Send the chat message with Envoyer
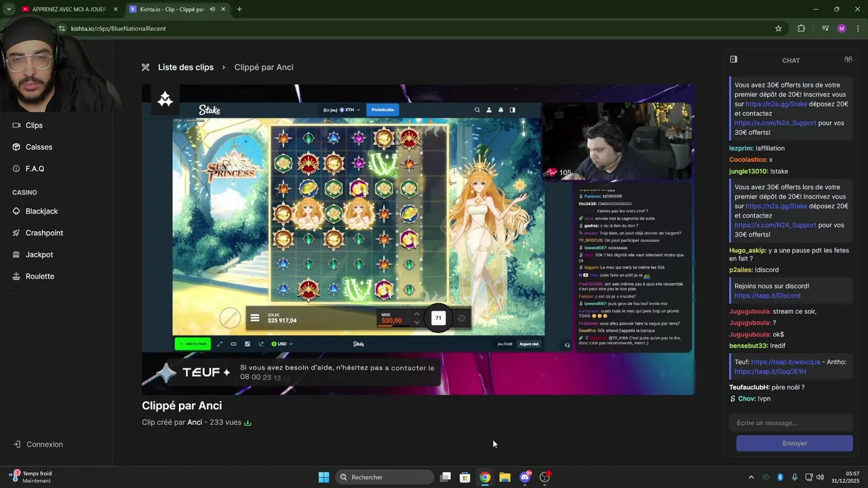 pyautogui.click(x=794, y=443)
